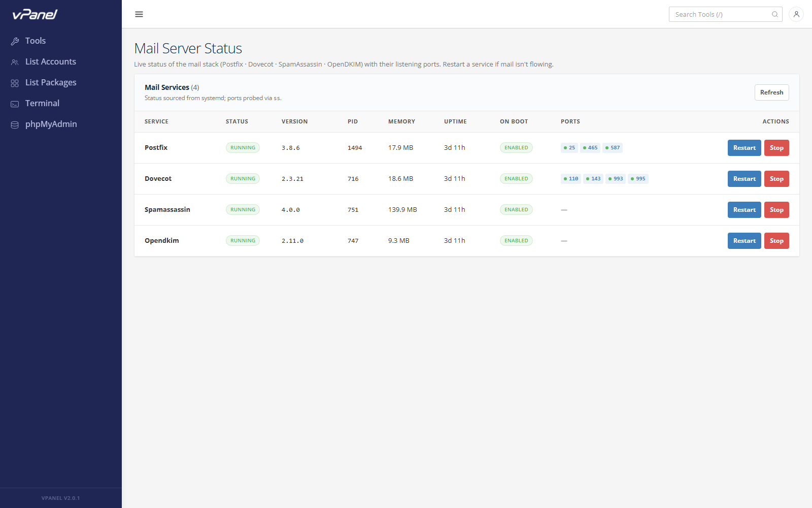Click the PORTS column header
The height and width of the screenshot is (508, 812).
570,121
